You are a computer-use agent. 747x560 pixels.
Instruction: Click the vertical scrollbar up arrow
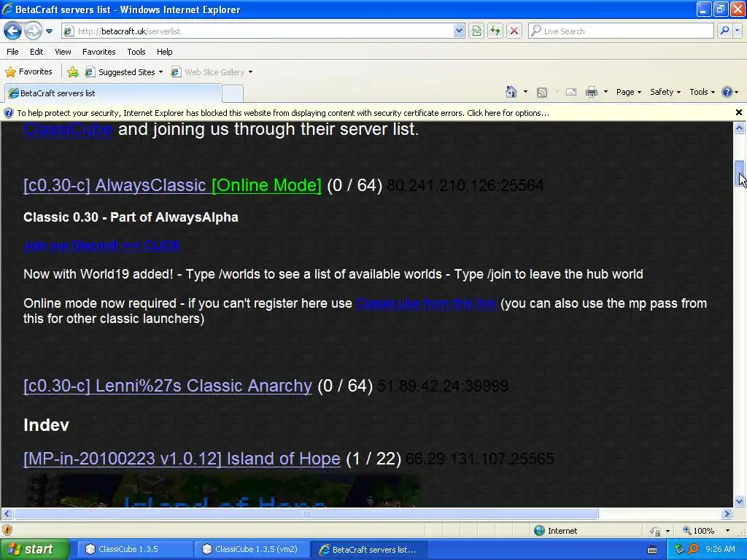coord(740,128)
